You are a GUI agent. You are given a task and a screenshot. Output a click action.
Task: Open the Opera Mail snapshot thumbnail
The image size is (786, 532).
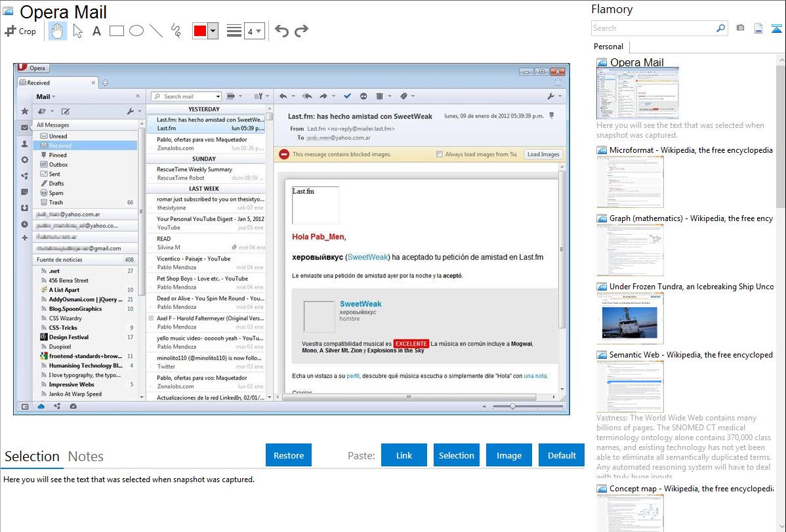click(638, 93)
